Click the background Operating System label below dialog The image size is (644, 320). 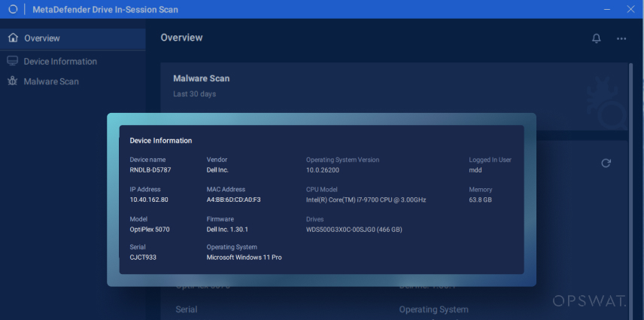tap(433, 309)
